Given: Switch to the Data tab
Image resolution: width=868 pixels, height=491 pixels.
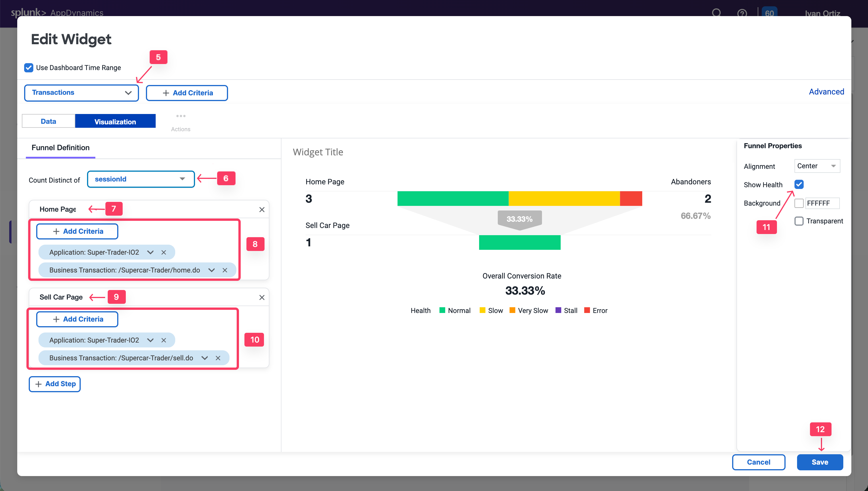Looking at the screenshot, I should click(48, 121).
